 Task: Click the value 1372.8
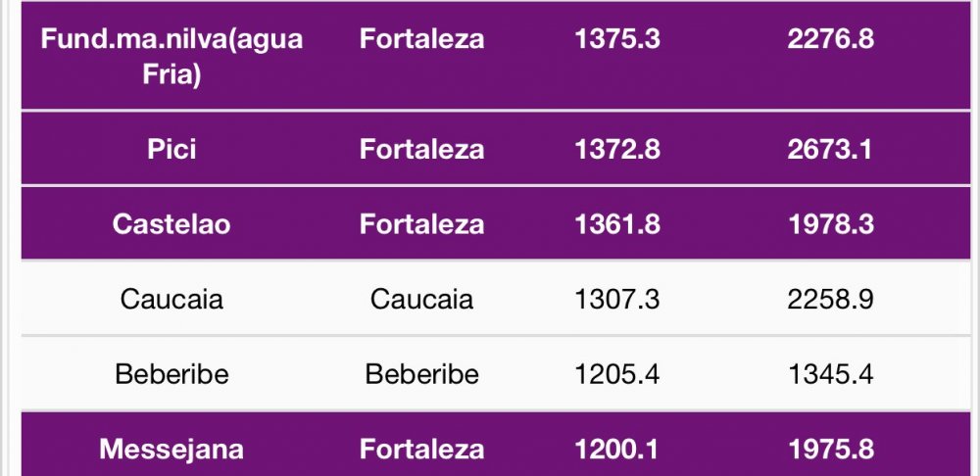(617, 149)
